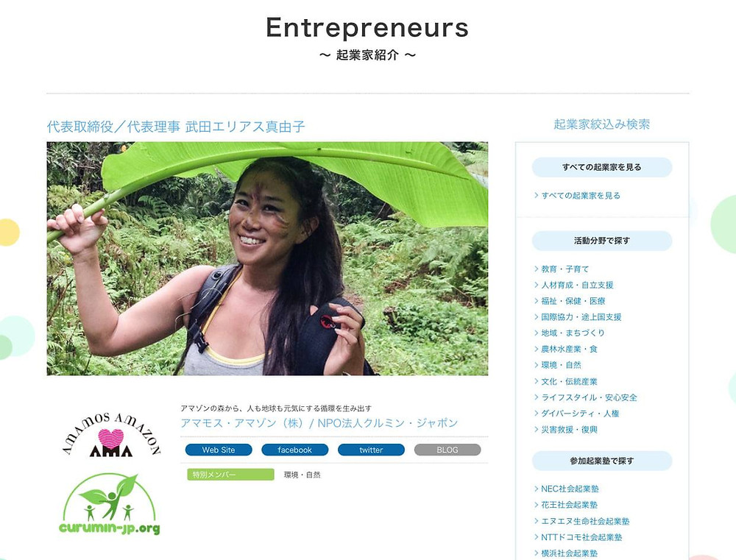Select the 特別メンバー green tag
The height and width of the screenshot is (560, 736).
point(230,475)
